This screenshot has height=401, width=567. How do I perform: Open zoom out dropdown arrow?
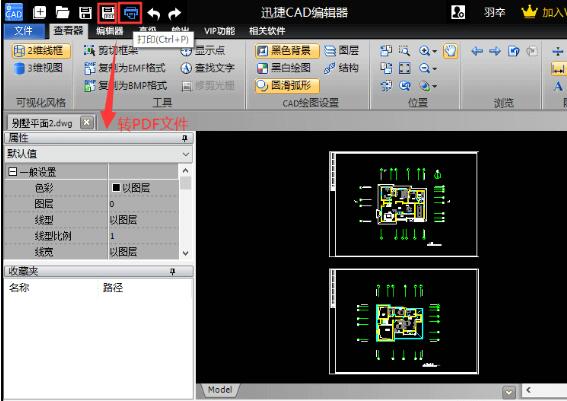[x=435, y=68]
